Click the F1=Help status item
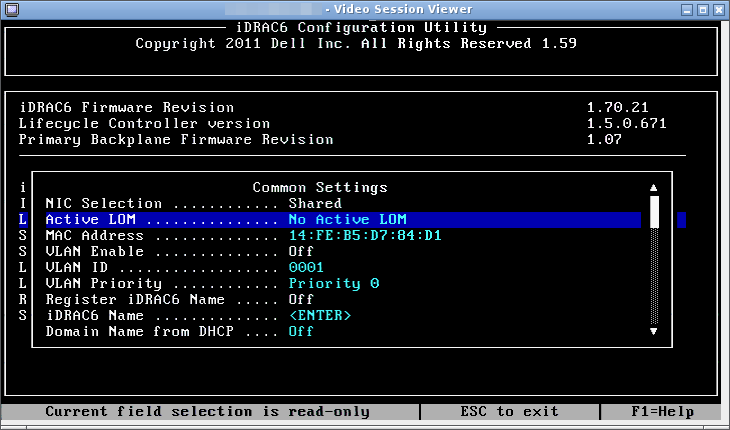This screenshot has width=730, height=430. tap(662, 411)
